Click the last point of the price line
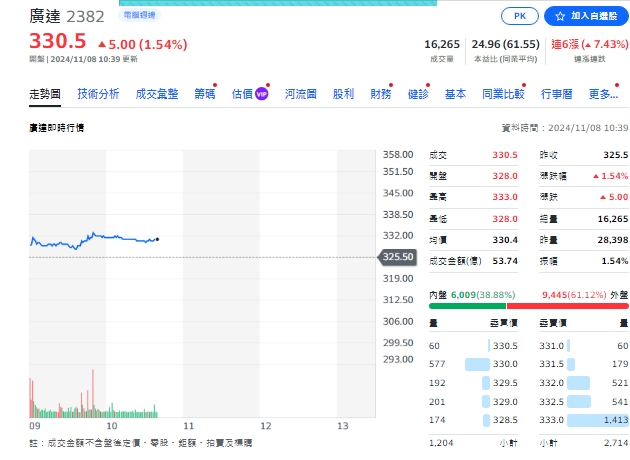The height and width of the screenshot is (460, 630). (158, 239)
